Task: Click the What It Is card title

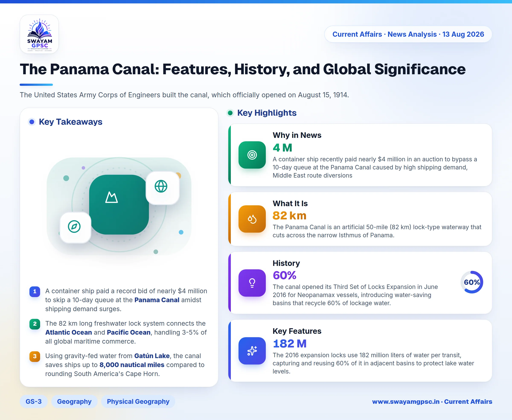Action: click(x=290, y=203)
